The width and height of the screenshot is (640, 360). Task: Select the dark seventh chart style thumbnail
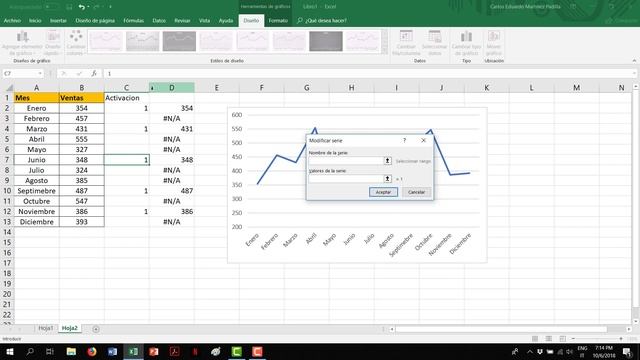(x=326, y=41)
